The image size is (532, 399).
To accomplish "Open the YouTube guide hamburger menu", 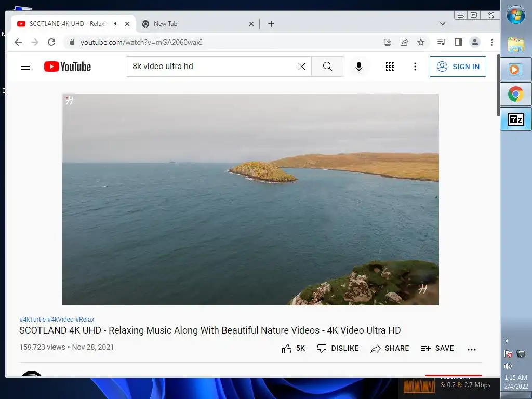I will point(25,66).
